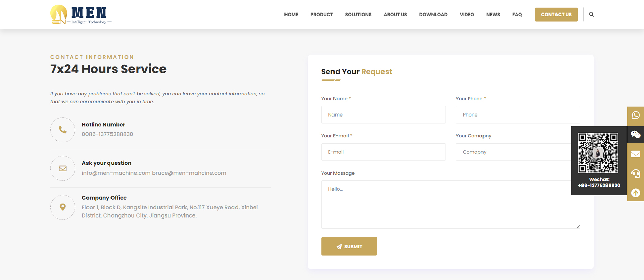Open customer service headset icon
Screen dimensions: 644x280
pyautogui.click(x=636, y=174)
